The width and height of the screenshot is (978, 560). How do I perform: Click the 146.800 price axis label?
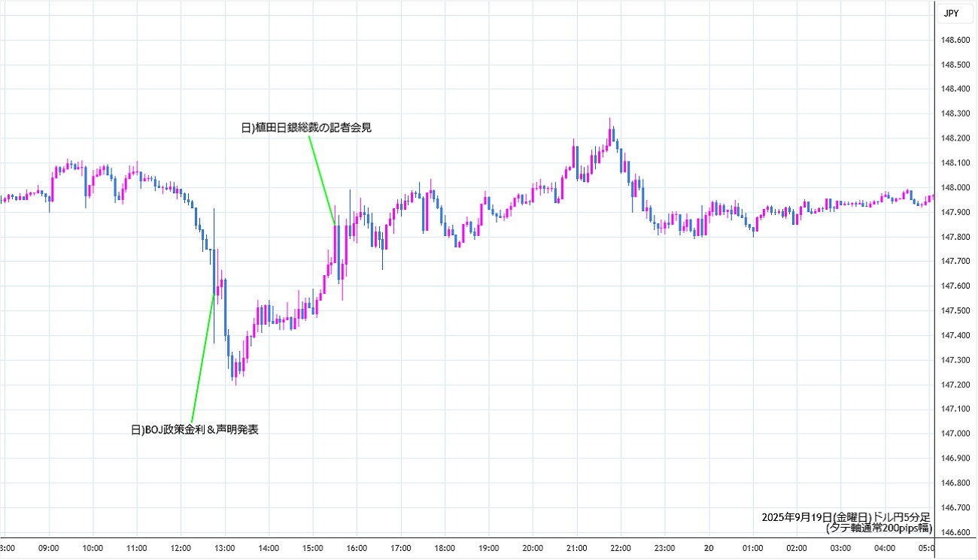pyautogui.click(x=955, y=483)
